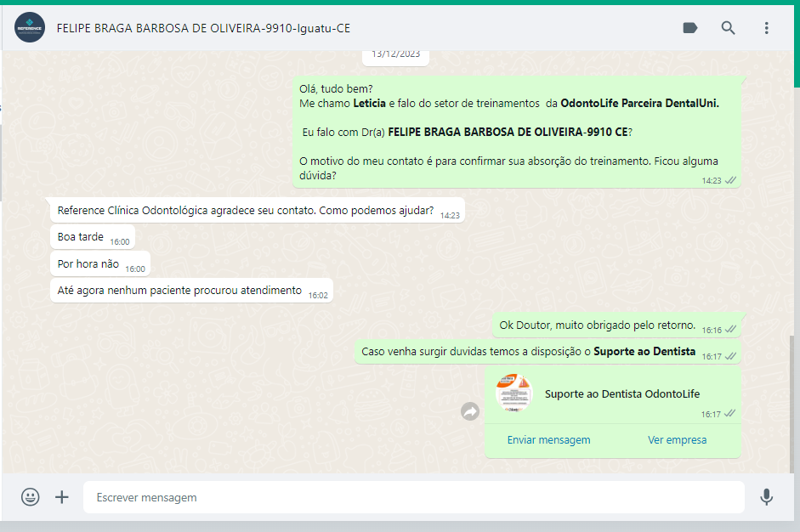Click the chat vertical scrollbar
The width and height of the screenshot is (800, 532).
(791, 403)
